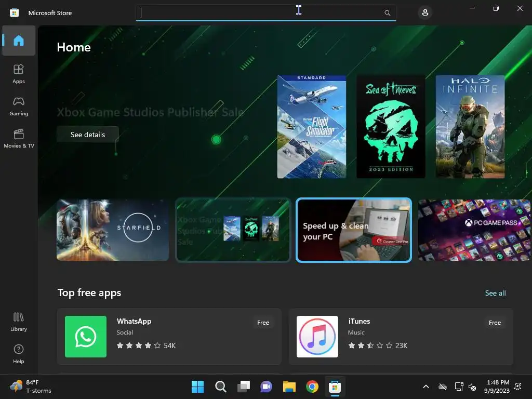Open Task View on taskbar
Image resolution: width=532 pixels, height=399 pixels.
tap(243, 387)
